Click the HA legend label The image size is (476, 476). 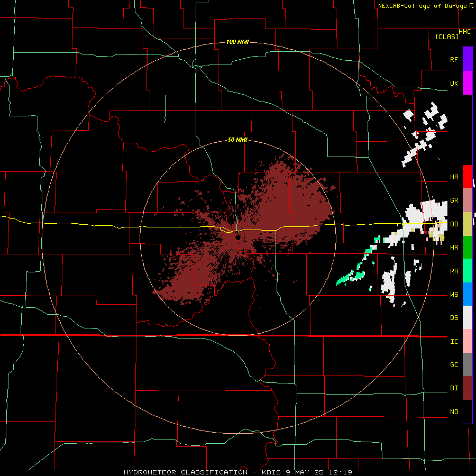point(454,177)
